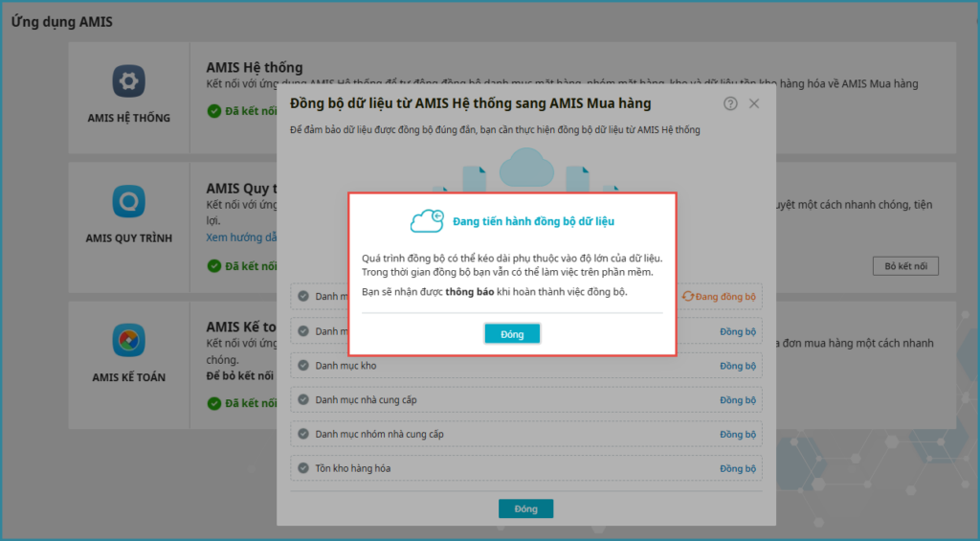Toggle check icon for Danh mục nhà cung cấp
Image resolution: width=980 pixels, height=541 pixels.
tap(303, 399)
